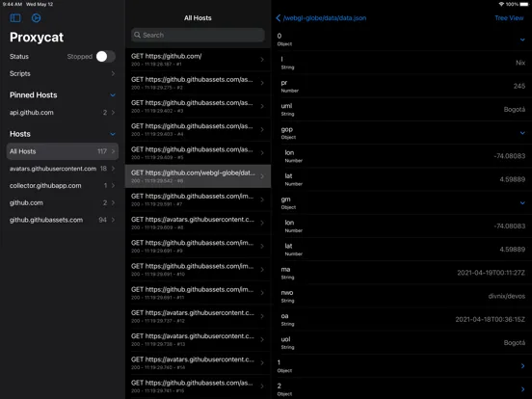The width and height of the screenshot is (532, 399).
Task: Open request #12 avatars entry
Action: 198,316
